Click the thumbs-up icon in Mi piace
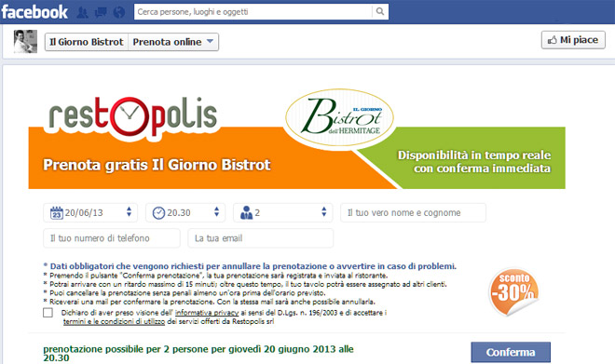The width and height of the screenshot is (615, 364). (x=553, y=40)
